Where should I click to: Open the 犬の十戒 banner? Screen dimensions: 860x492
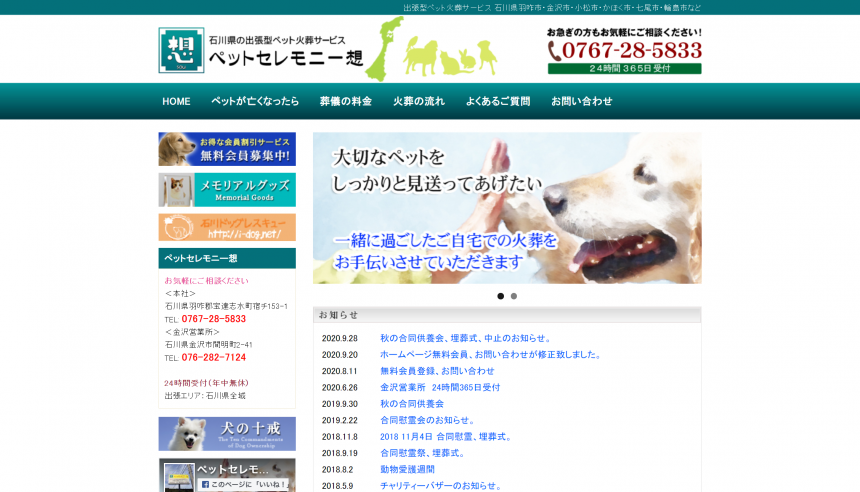tap(227, 434)
